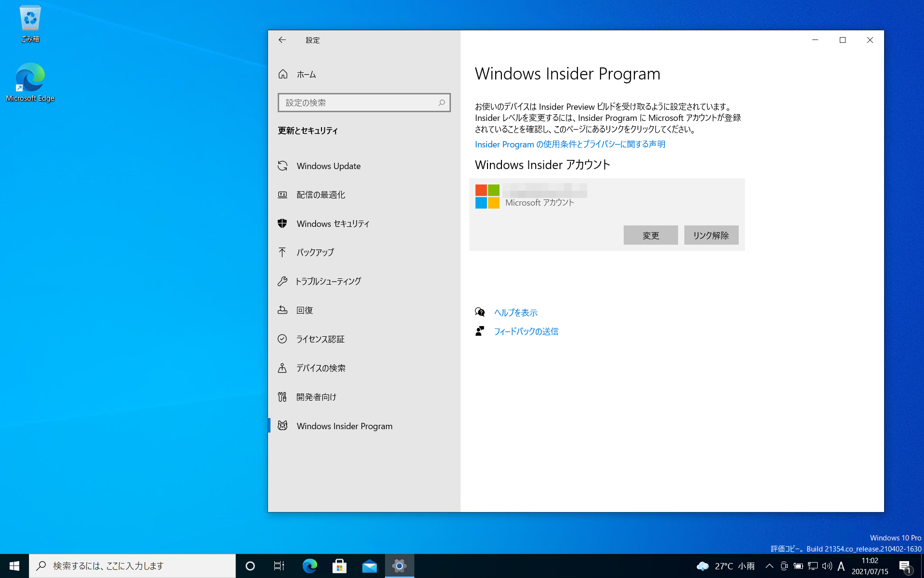Open Microsoft Store from the taskbar
Viewport: 924px width, 578px height.
[339, 566]
